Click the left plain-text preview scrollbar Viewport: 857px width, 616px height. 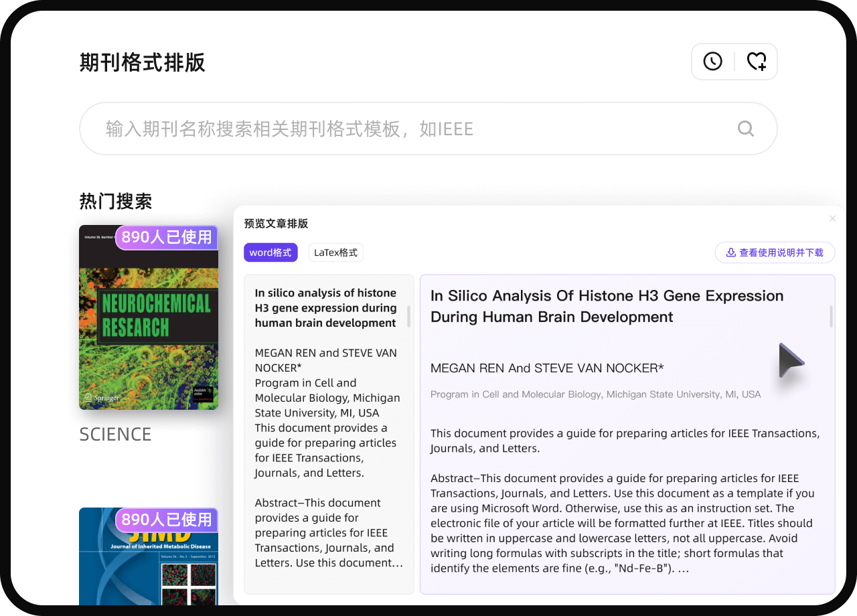[x=408, y=316]
